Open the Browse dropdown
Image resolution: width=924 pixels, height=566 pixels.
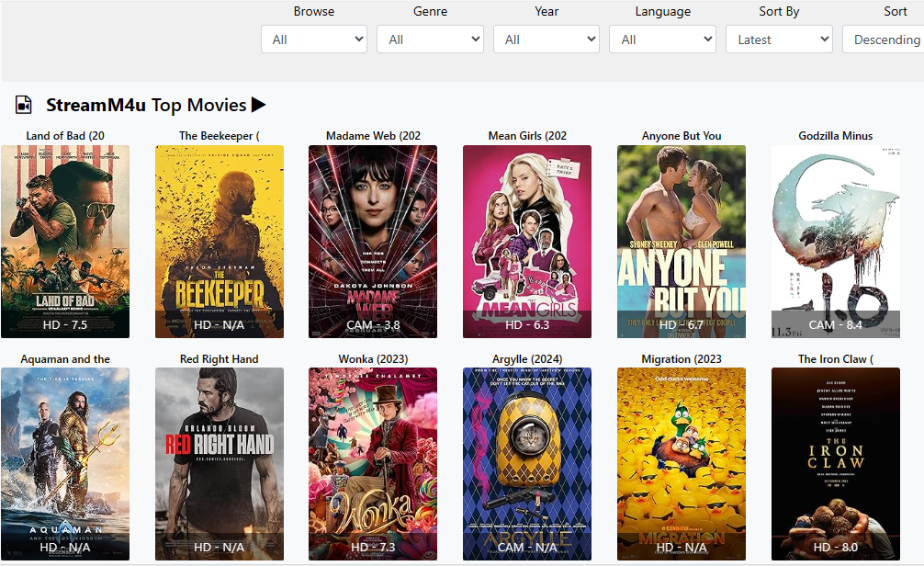314,40
